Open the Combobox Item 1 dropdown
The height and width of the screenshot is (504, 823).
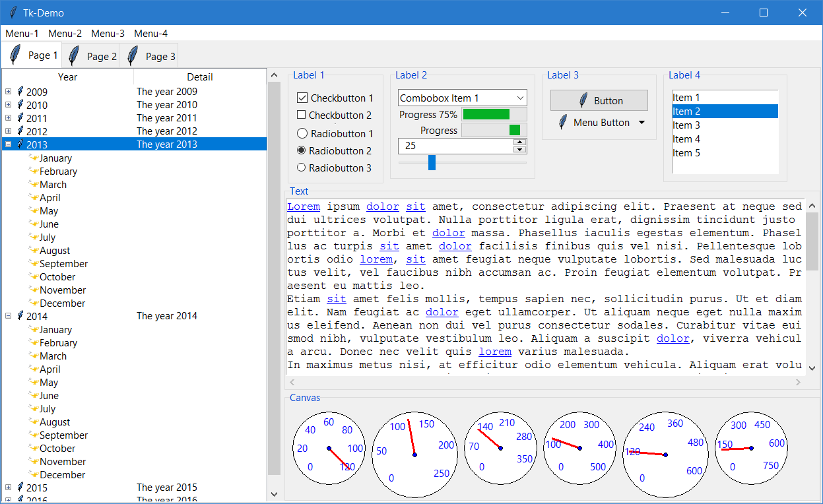(x=520, y=98)
